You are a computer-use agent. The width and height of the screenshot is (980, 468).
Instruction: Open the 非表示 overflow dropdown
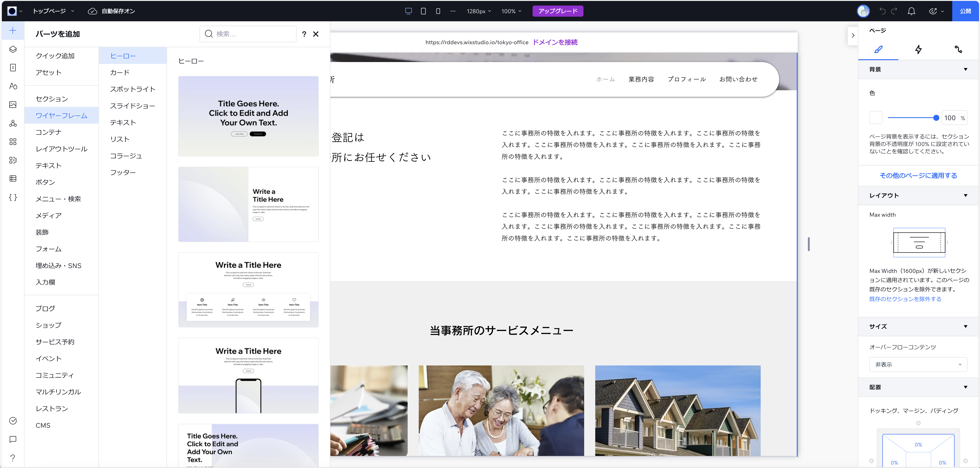(918, 364)
